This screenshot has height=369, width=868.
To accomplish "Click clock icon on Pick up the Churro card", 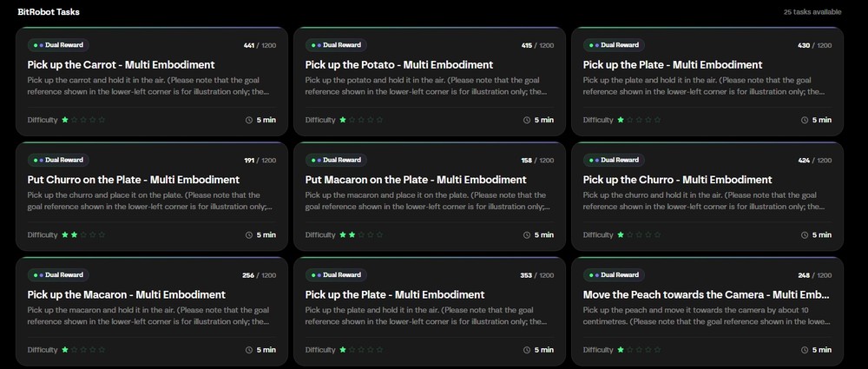I will click(805, 235).
